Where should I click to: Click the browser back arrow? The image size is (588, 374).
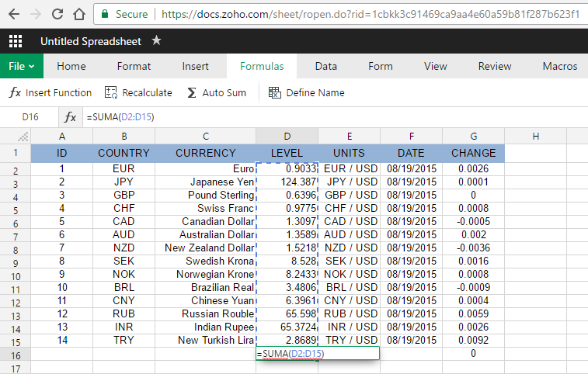click(14, 14)
